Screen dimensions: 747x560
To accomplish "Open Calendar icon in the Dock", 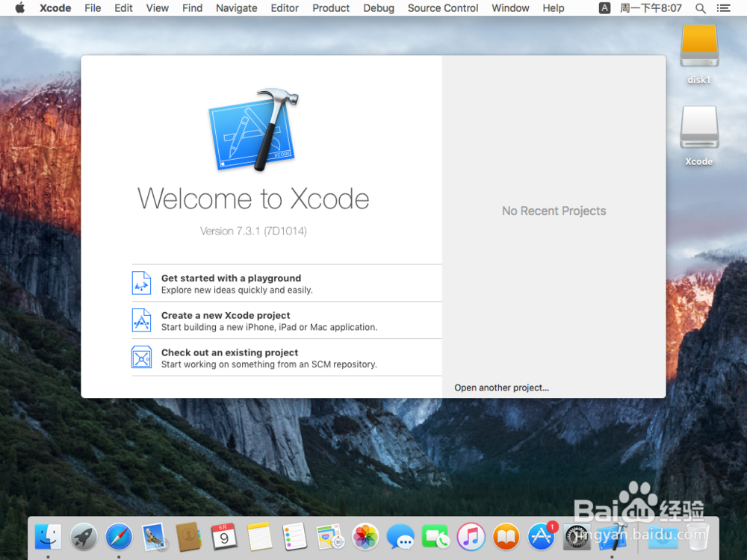I will point(224,537).
